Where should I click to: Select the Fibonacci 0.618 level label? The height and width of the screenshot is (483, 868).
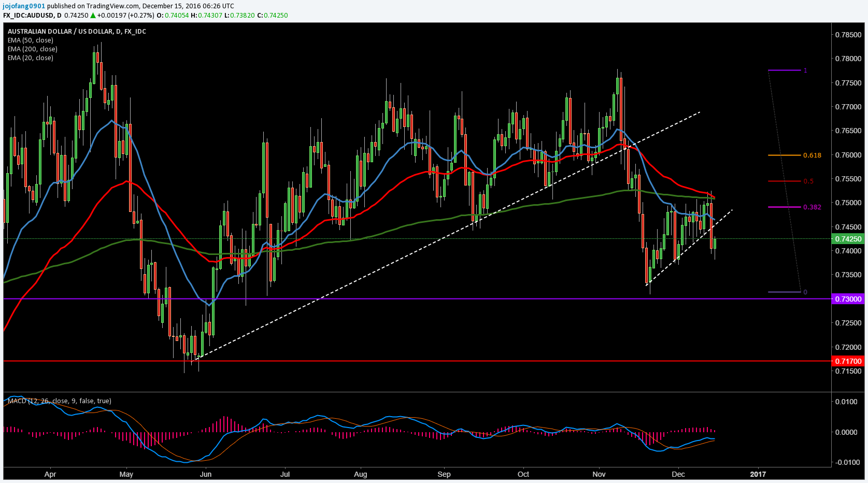[x=812, y=155]
